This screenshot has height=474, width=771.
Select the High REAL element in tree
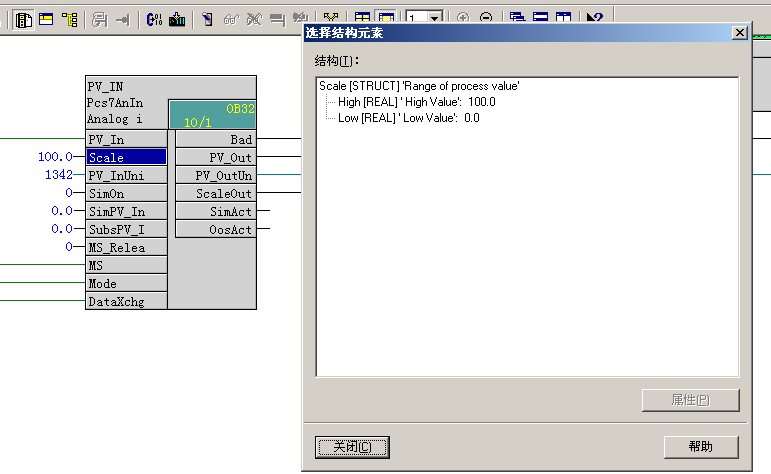(416, 102)
